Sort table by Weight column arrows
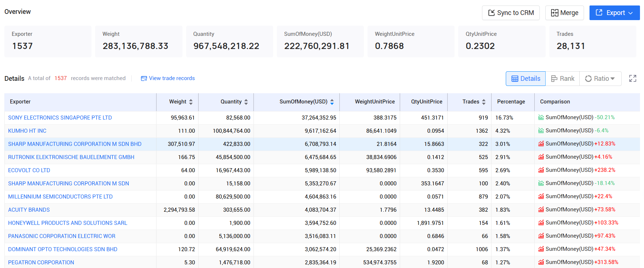Image resolution: width=644 pixels, height=268 pixels. pos(191,102)
